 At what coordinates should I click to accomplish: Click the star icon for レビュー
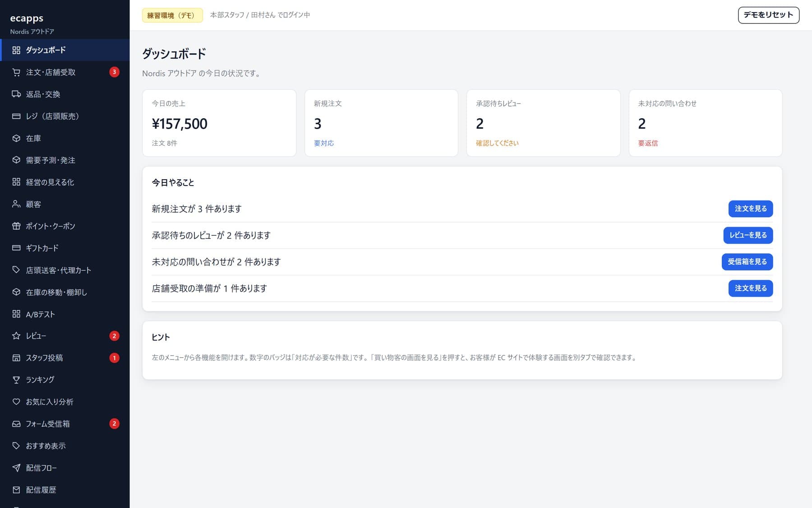pyautogui.click(x=16, y=336)
